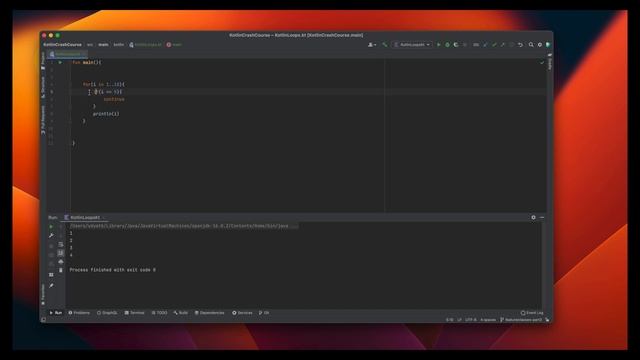The width and height of the screenshot is (640, 360).
Task: Open Favorites tool window stripe on left
Action: pyautogui.click(x=43, y=295)
